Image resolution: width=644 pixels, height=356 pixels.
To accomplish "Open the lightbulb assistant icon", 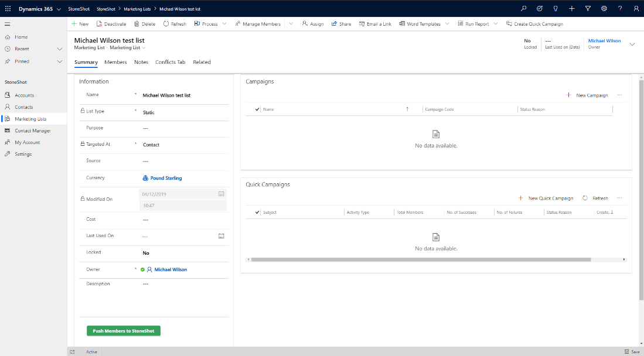I will pyautogui.click(x=556, y=9).
